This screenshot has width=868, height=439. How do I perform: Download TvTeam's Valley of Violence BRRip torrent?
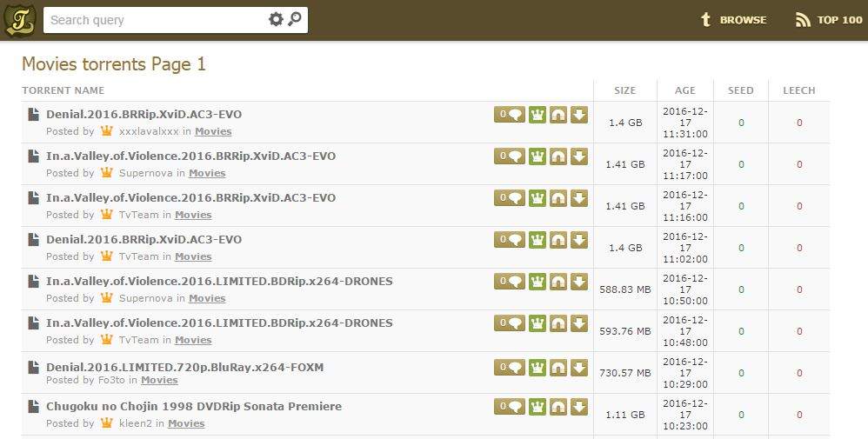pyautogui.click(x=579, y=197)
